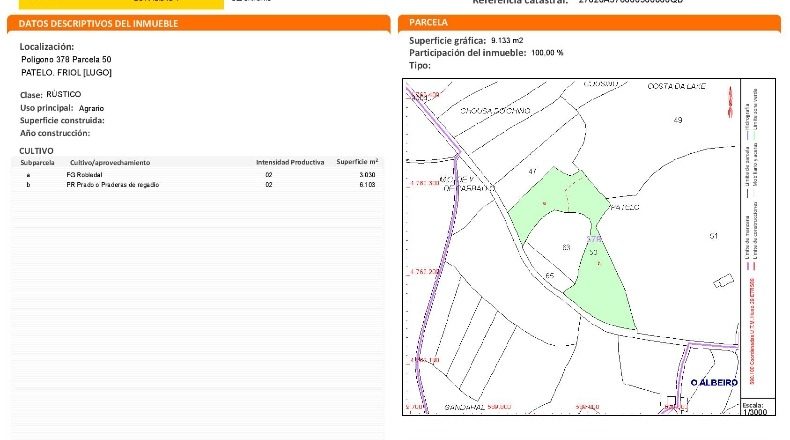The width and height of the screenshot is (790, 440).
Task: Select the 'Agrario' use value
Action: pos(91,108)
